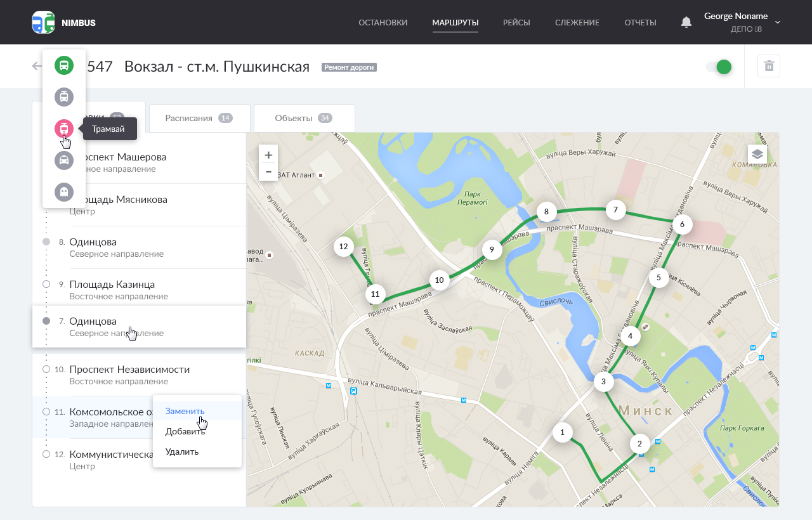
Task: Click the map zoom-in plus icon
Action: click(x=268, y=154)
